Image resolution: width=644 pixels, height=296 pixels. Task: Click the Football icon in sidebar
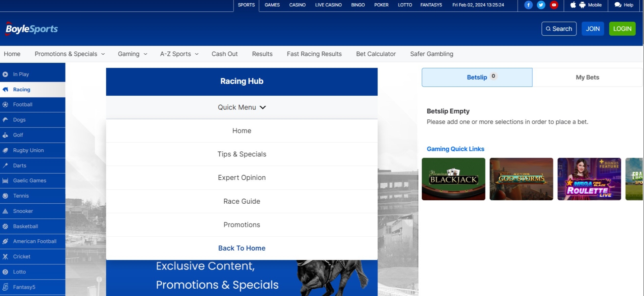pos(5,105)
